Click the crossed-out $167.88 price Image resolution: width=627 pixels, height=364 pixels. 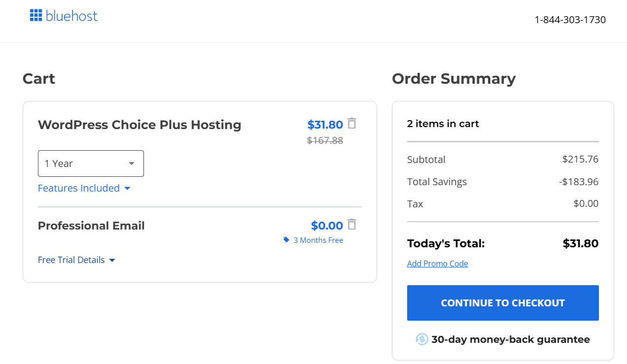coord(325,140)
